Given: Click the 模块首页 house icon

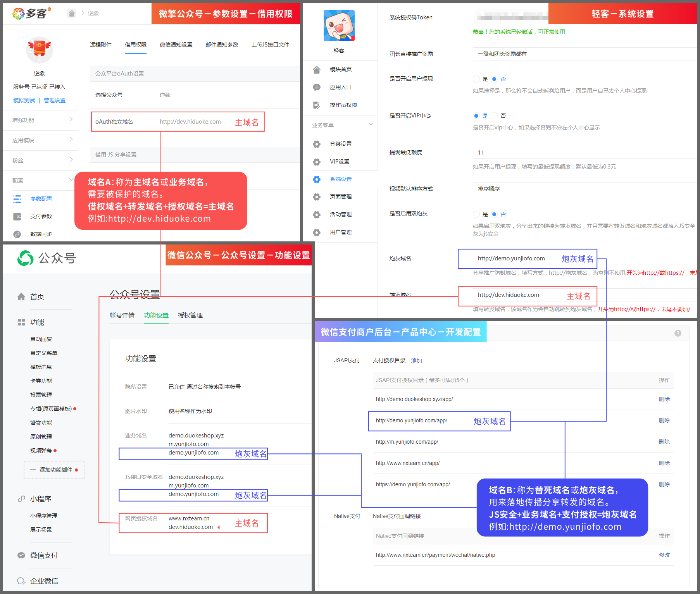Looking at the screenshot, I should pyautogui.click(x=317, y=70).
